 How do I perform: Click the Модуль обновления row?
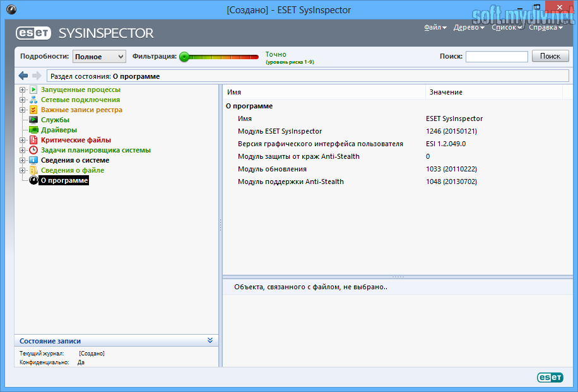point(398,169)
